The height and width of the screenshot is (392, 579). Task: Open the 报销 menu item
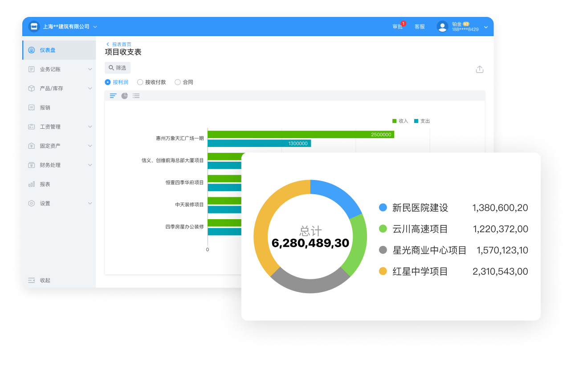45,108
